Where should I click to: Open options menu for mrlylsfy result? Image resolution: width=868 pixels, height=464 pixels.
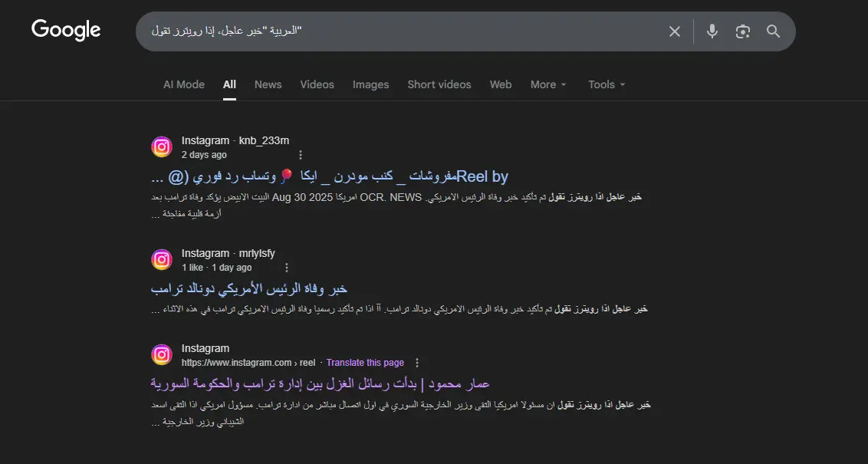[286, 268]
